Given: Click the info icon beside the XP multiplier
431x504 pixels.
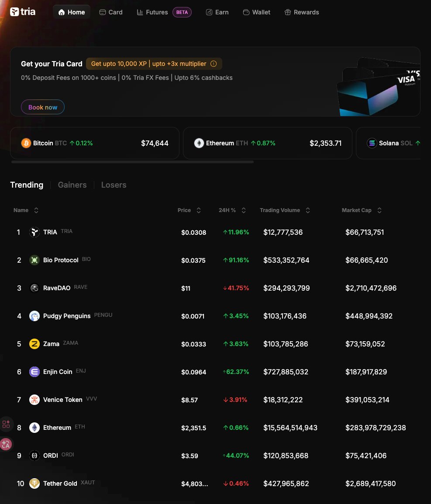Looking at the screenshot, I should tap(214, 64).
